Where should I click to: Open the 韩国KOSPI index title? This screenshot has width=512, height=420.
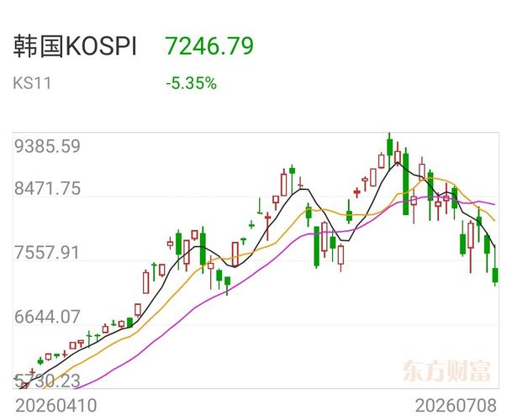[75, 46]
